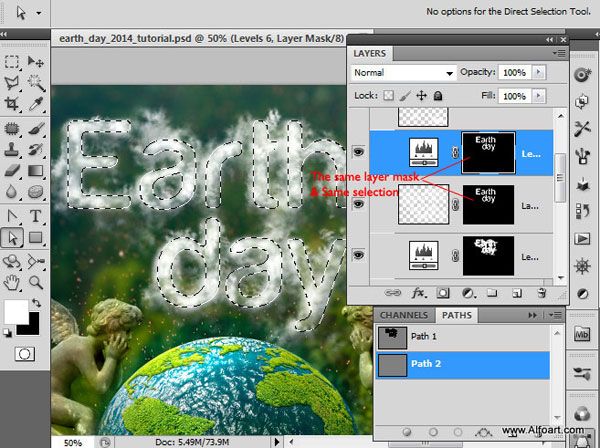The image size is (600, 448).
Task: Unlink mask from selected Levels layer
Action: (455, 153)
